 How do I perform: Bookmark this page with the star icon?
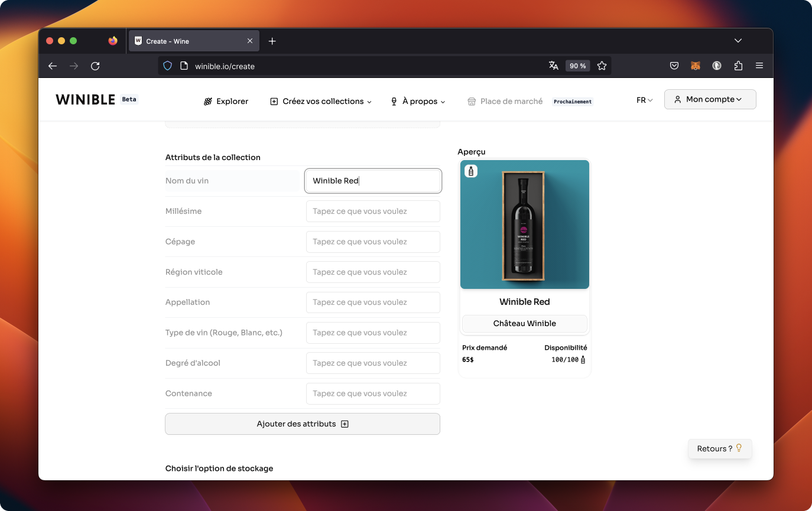click(x=602, y=66)
